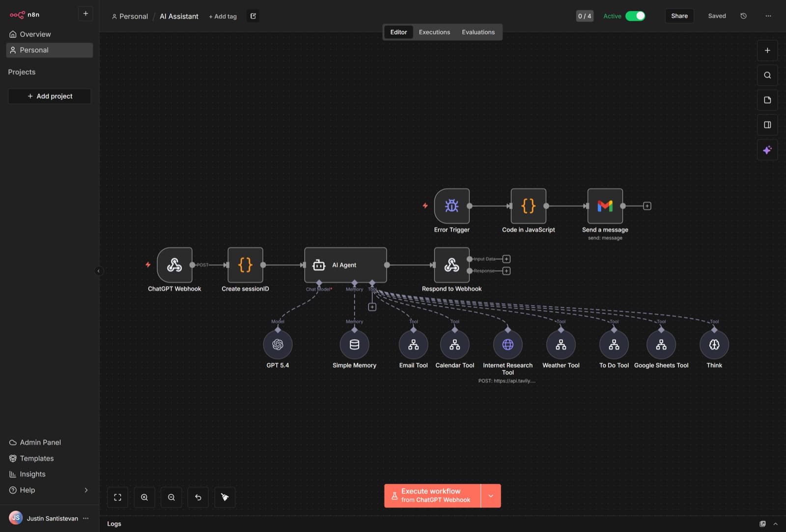Open the Gmail Send a message node

(605, 206)
